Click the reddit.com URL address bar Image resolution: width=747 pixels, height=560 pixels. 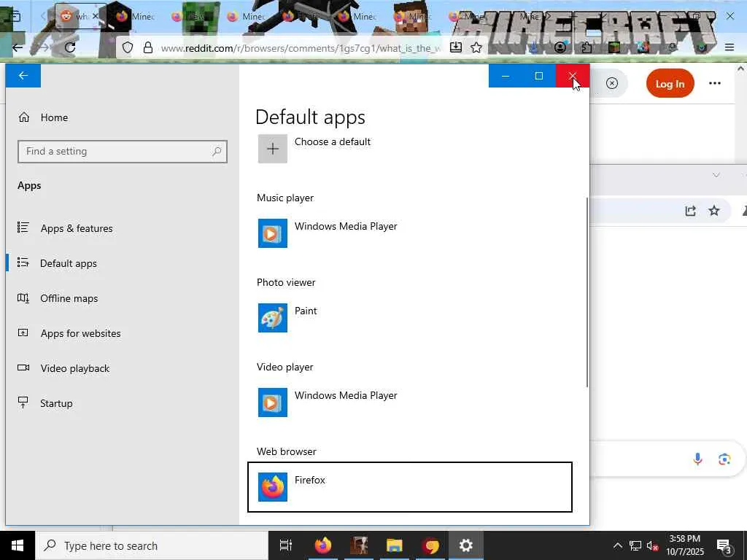point(300,48)
